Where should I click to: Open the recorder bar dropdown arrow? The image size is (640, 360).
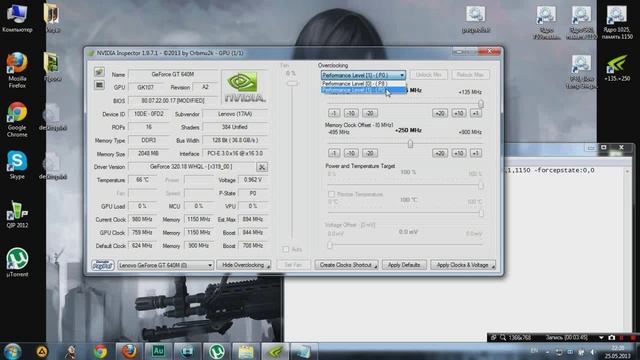tap(601, 338)
